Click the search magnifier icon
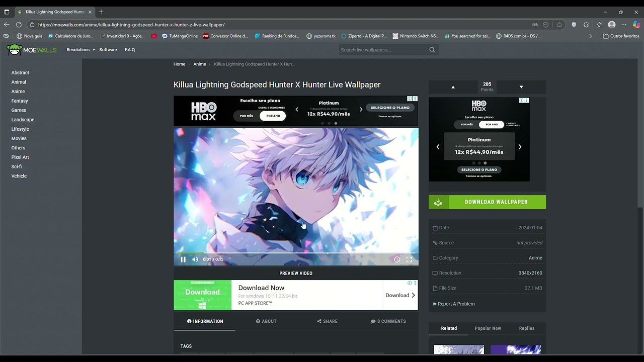Viewport: 644px width, 362px height. tap(432, 50)
